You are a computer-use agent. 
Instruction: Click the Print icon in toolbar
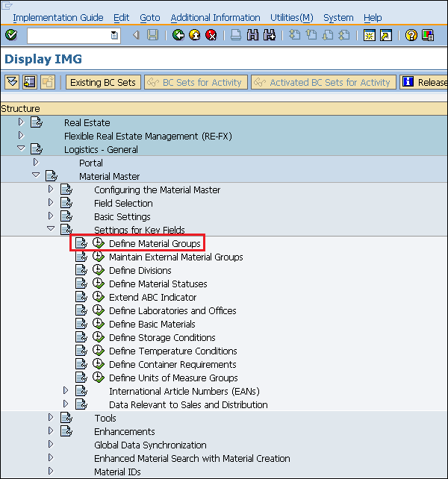tap(236, 35)
